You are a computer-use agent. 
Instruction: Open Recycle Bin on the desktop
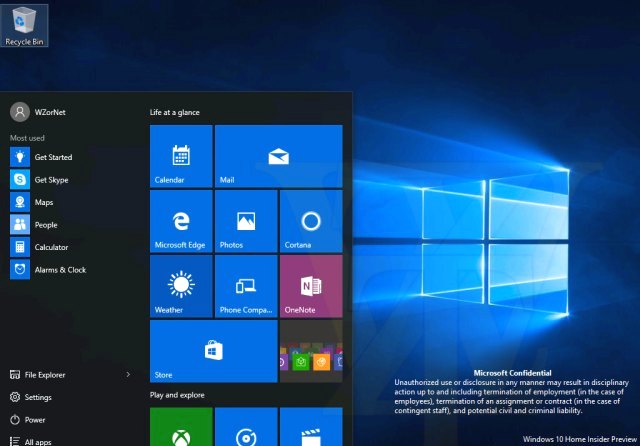click(26, 24)
